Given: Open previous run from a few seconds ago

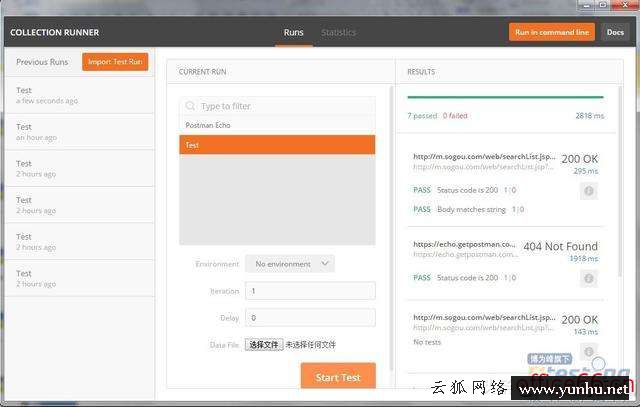Looking at the screenshot, I should (x=80, y=95).
